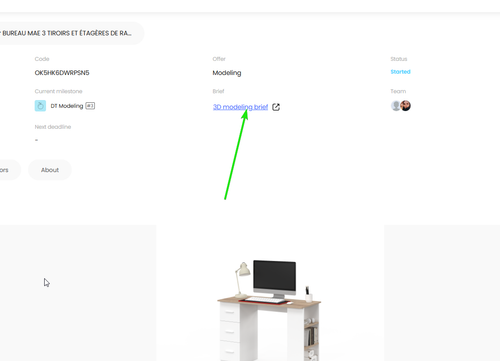Viewport: 500px width, 361px height.
Task: Click the Started status label
Action: 400,72
